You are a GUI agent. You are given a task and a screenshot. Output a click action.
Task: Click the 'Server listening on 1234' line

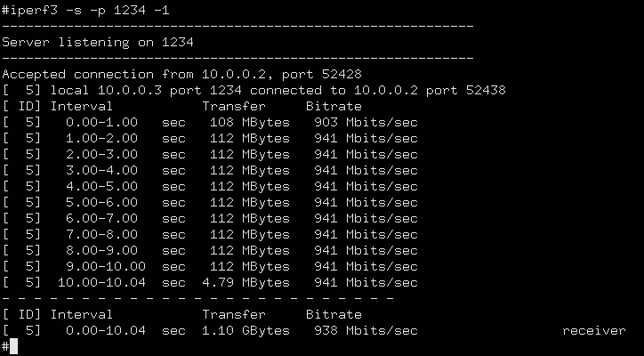(x=98, y=42)
